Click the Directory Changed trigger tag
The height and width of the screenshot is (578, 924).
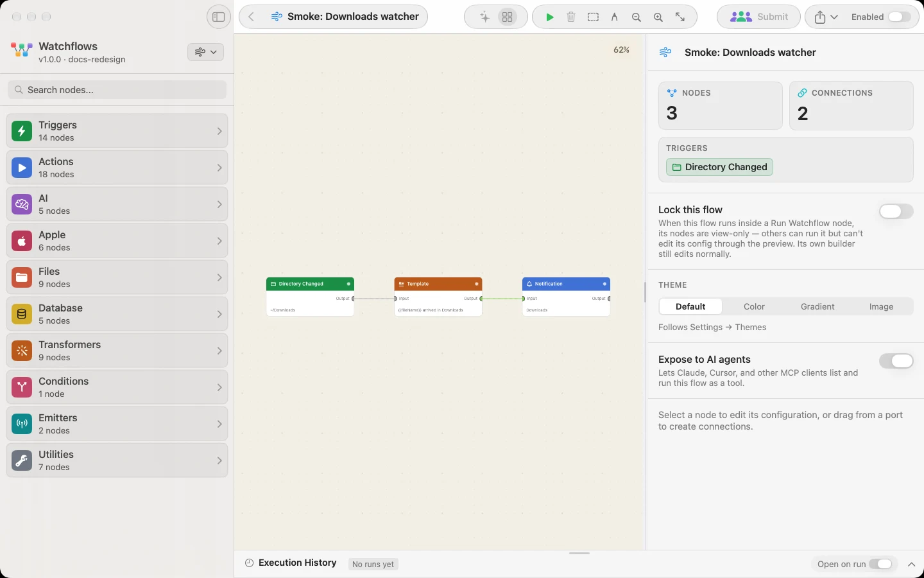click(x=719, y=167)
